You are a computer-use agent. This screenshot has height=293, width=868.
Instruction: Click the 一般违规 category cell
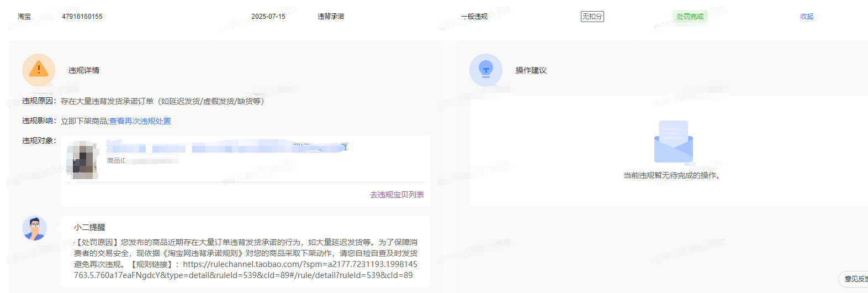point(474,17)
